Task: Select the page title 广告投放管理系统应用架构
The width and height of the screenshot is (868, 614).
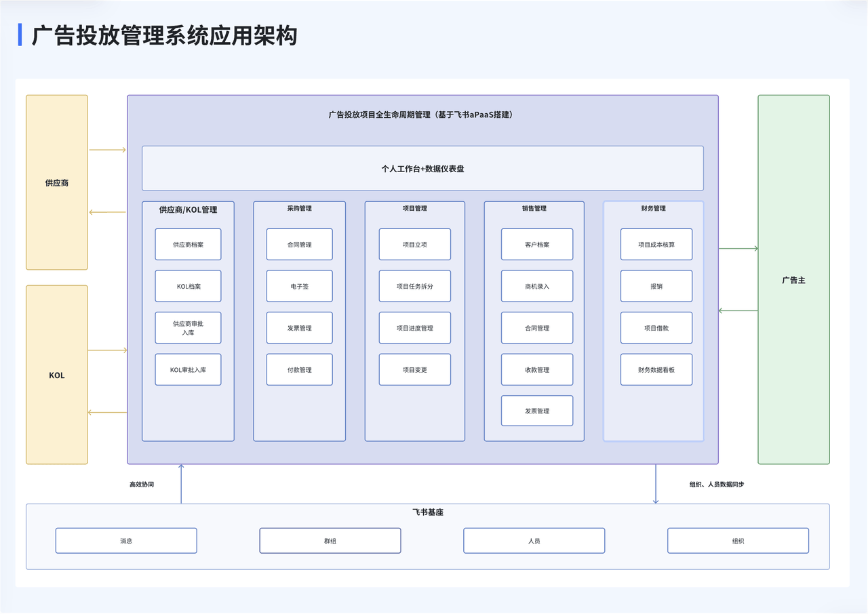Action: (165, 35)
